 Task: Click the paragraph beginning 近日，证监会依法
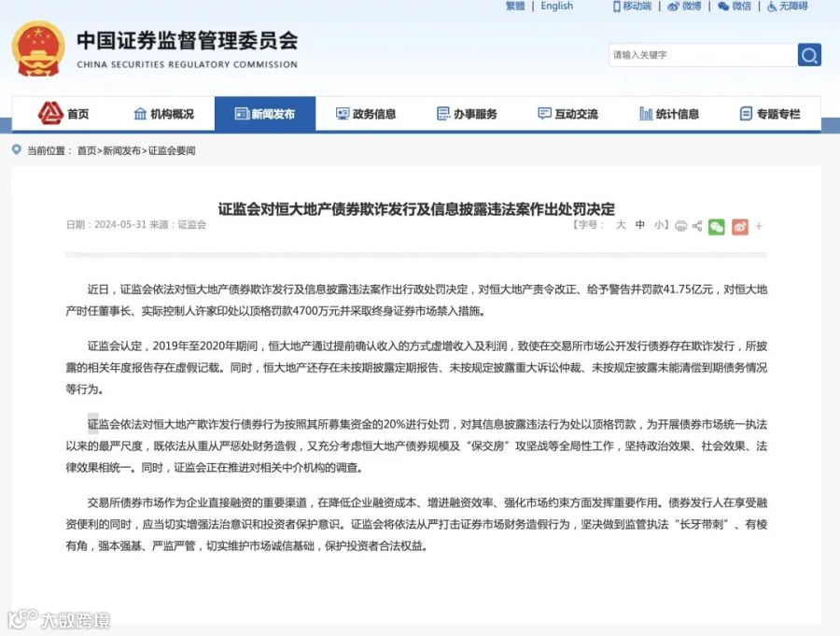[x=416, y=301]
